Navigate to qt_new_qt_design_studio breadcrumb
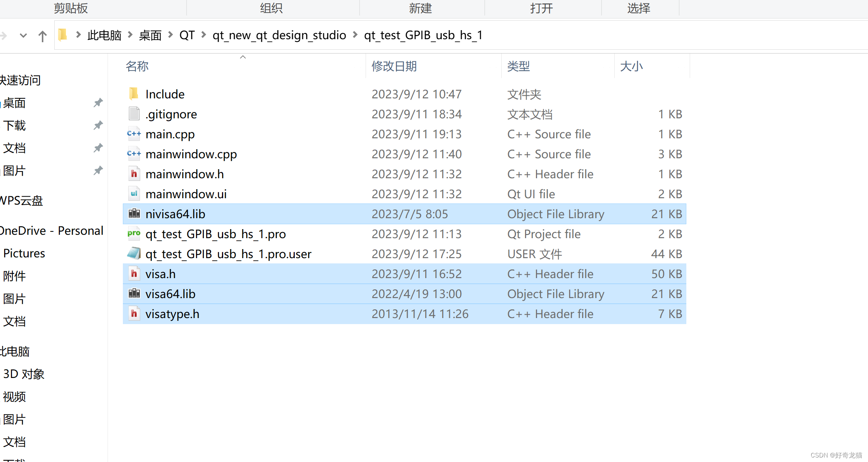This screenshot has width=868, height=462. (x=279, y=35)
